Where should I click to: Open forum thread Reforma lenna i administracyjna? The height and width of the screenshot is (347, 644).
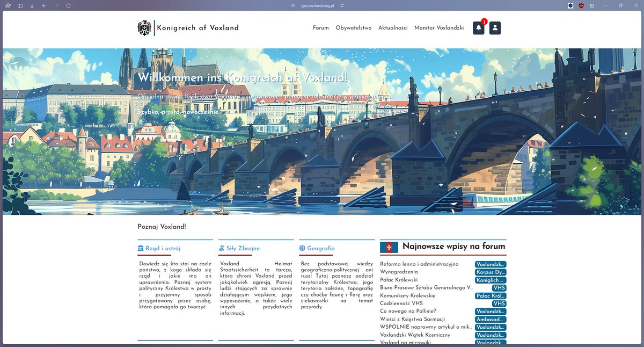coord(419,264)
